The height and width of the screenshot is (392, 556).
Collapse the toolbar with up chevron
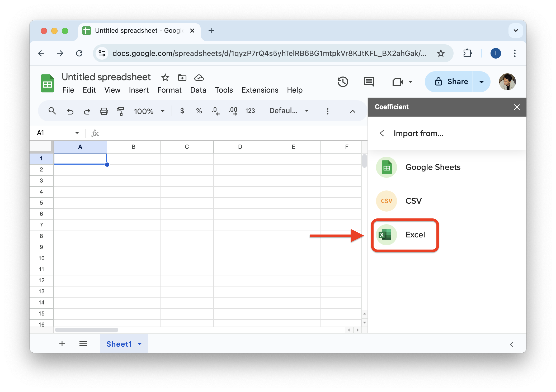click(x=352, y=111)
